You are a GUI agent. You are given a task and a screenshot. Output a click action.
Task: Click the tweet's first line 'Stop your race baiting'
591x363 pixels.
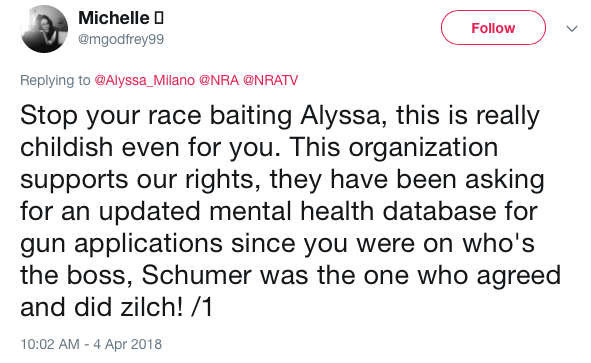(x=156, y=115)
